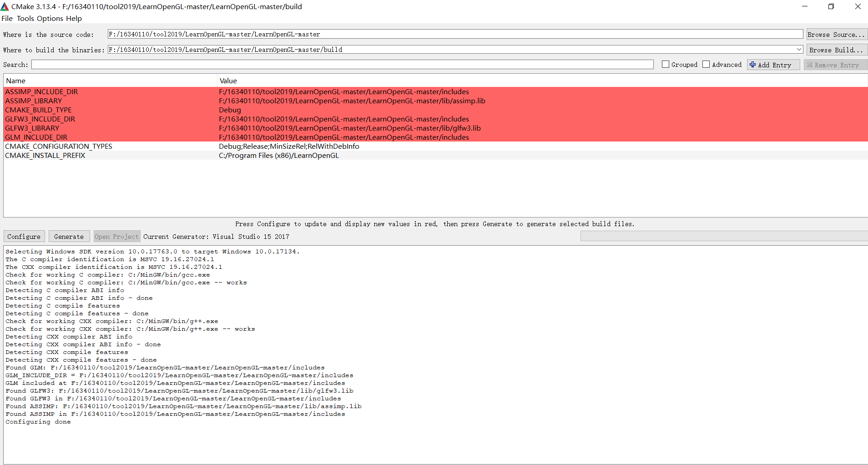868x465 pixels.
Task: Click 'Selecting Windows SDK version' log line
Action: pyautogui.click(x=152, y=251)
